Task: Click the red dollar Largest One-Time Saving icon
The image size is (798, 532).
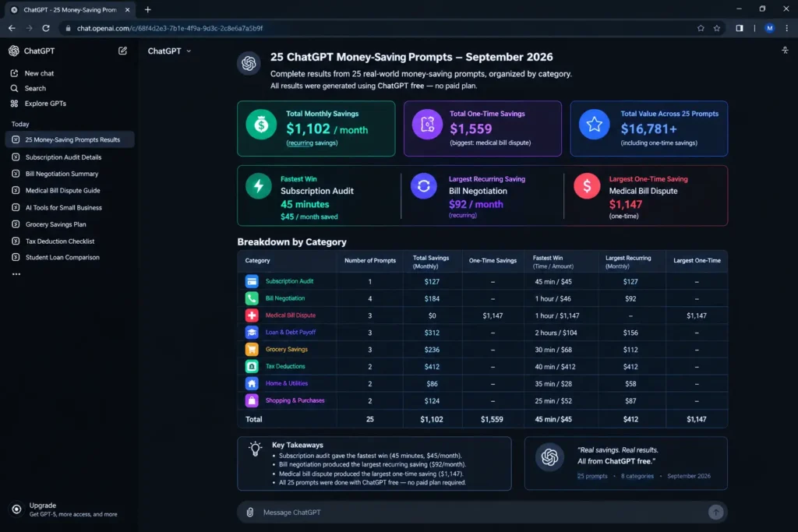Action: (587, 185)
